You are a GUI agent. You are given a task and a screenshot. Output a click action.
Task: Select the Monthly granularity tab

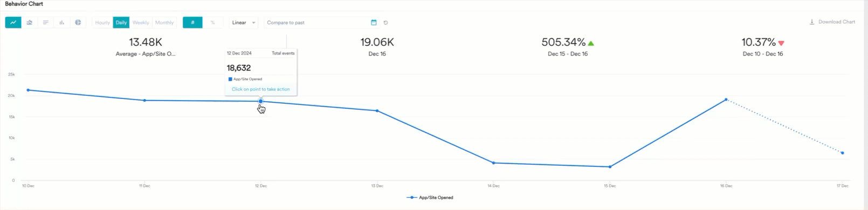coord(164,23)
